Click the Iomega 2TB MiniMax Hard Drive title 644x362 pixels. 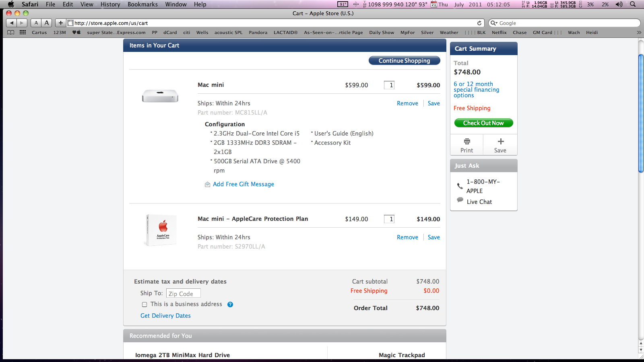(x=183, y=355)
